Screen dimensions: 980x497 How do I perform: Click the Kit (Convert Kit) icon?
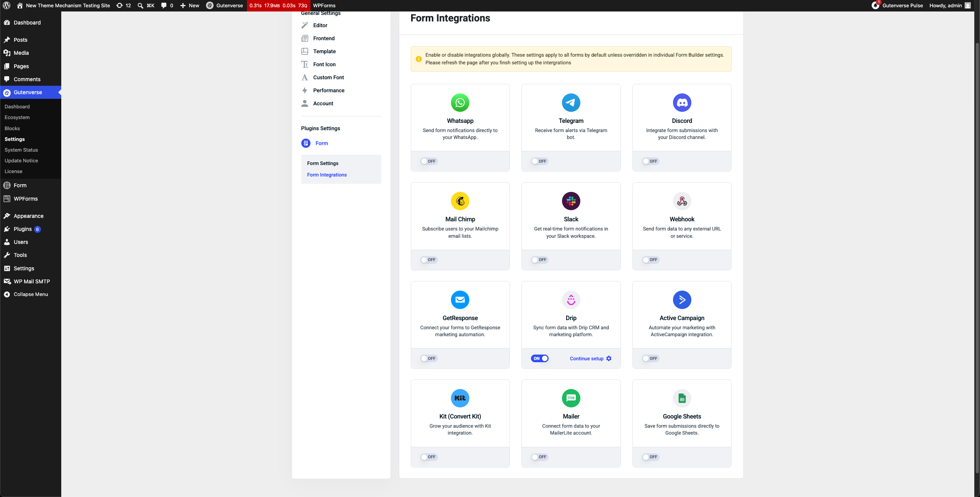[460, 398]
